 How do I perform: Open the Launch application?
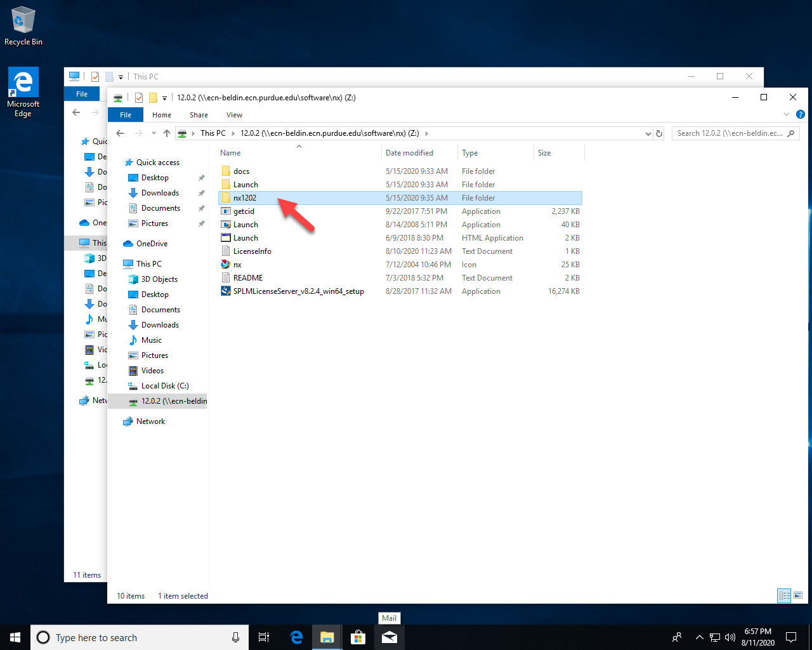pyautogui.click(x=246, y=224)
